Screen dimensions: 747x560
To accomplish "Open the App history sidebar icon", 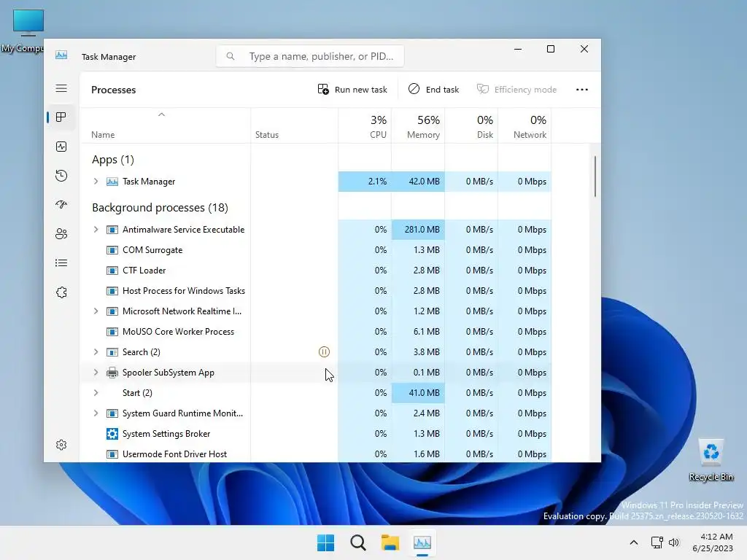I will click(61, 176).
